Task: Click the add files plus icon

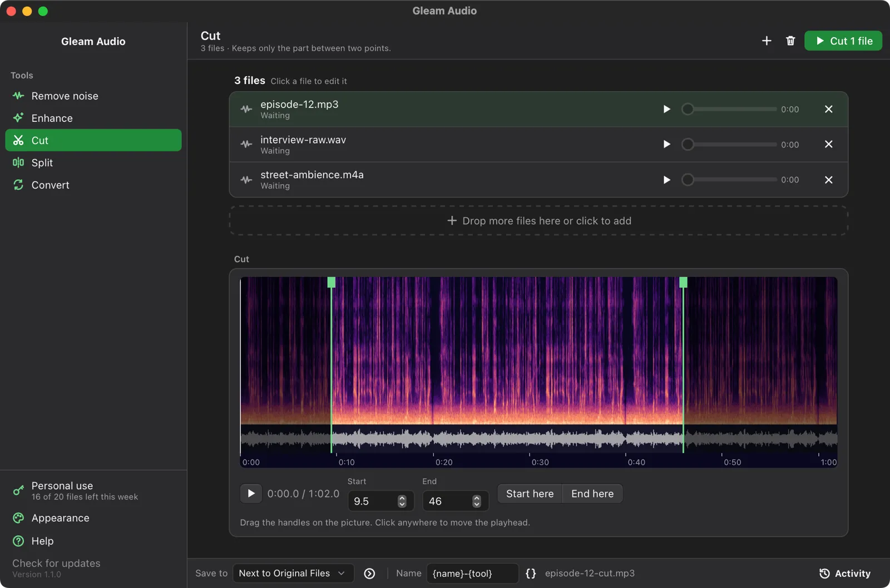Action: (767, 41)
